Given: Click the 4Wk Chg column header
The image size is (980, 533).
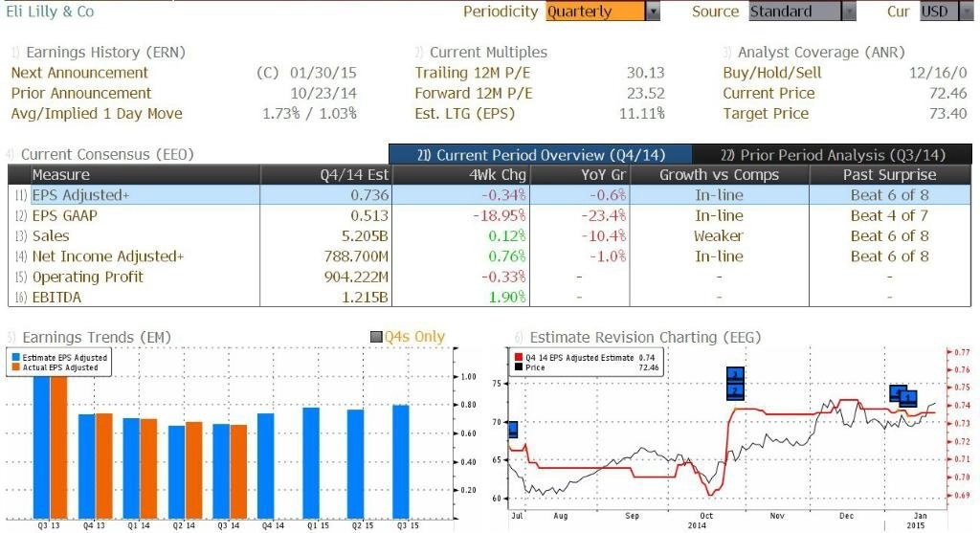Looking at the screenshot, I should tap(460, 174).
